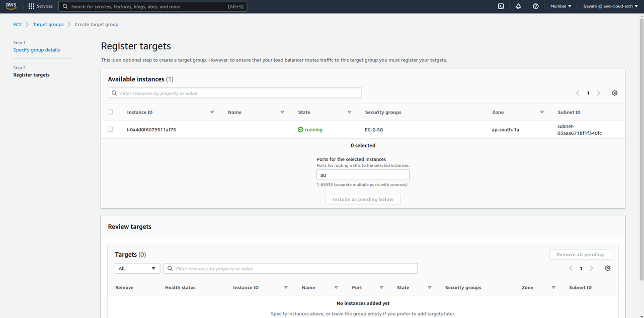Click the Remove column header
This screenshot has height=318, width=644.
point(124,287)
